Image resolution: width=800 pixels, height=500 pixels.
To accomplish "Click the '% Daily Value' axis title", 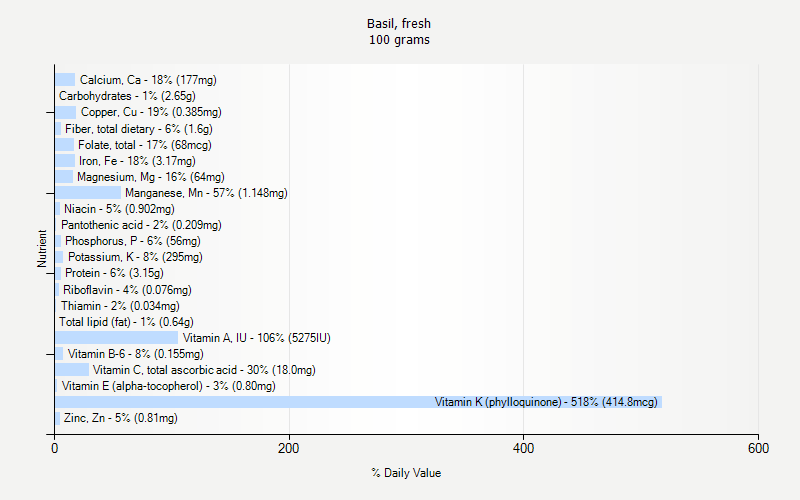I will pyautogui.click(x=406, y=473).
